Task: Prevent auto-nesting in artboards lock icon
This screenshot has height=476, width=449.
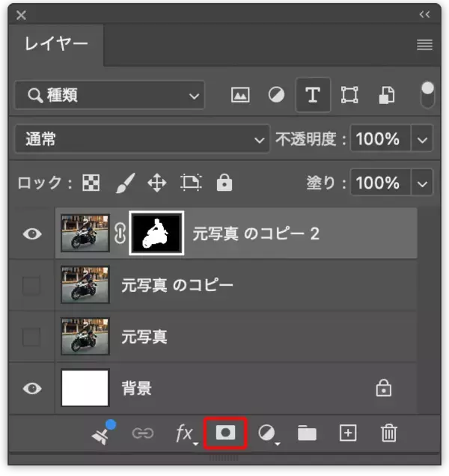Action: (191, 183)
